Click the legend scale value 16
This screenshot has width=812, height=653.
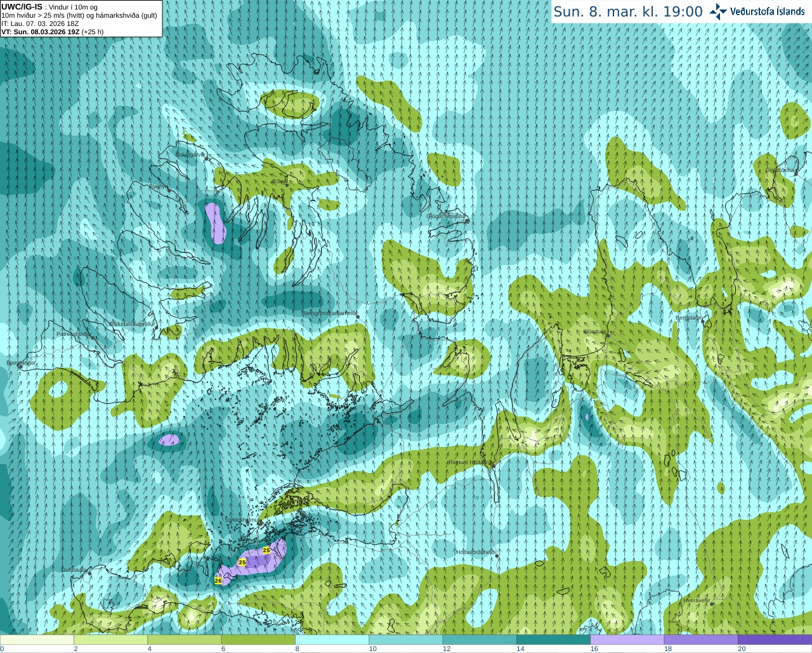click(x=594, y=649)
